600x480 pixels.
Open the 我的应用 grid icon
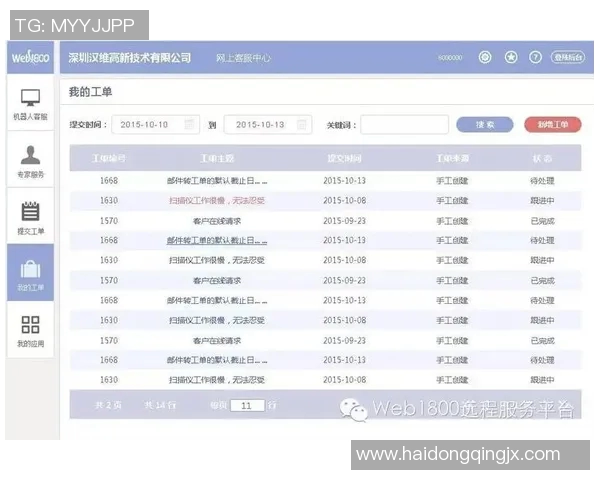pyautogui.click(x=30, y=324)
